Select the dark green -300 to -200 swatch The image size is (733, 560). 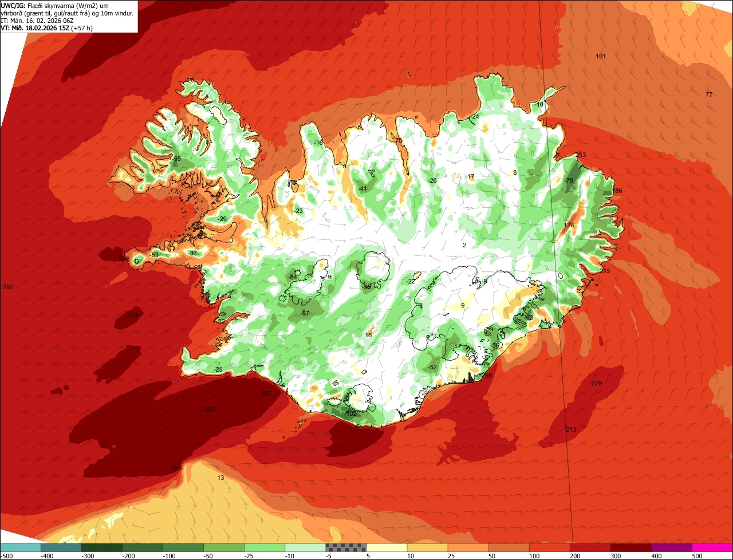(x=102, y=548)
